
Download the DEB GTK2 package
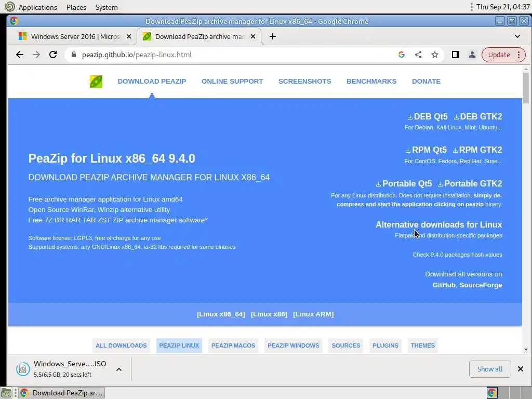[478, 117]
